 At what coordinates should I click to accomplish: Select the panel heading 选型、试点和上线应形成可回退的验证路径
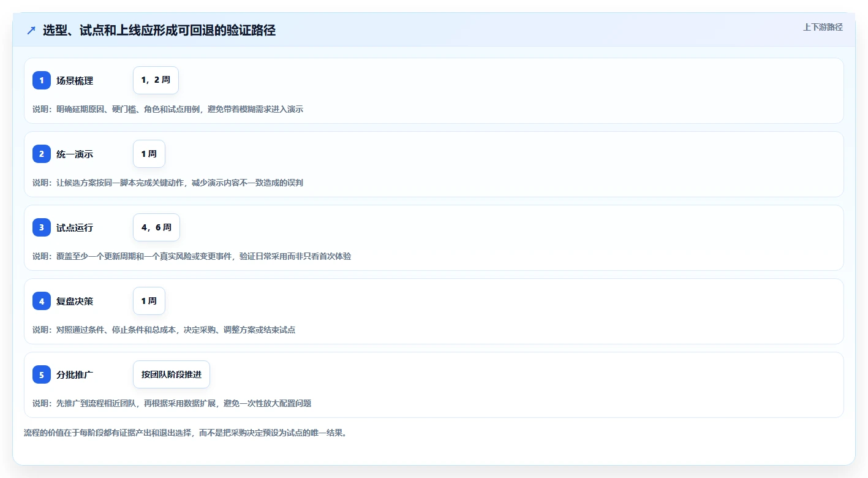click(159, 30)
